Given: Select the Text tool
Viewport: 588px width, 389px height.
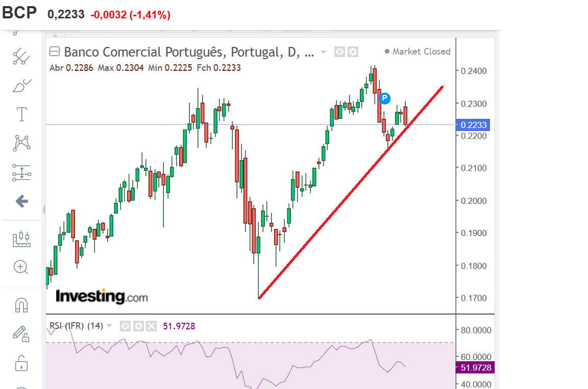Looking at the screenshot, I should point(22,114).
